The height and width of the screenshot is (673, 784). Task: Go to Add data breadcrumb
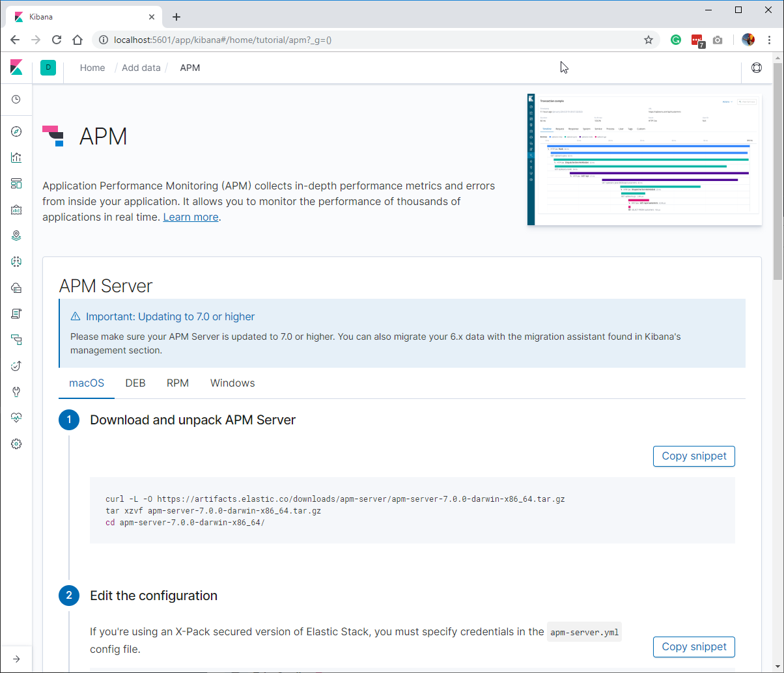click(x=141, y=68)
